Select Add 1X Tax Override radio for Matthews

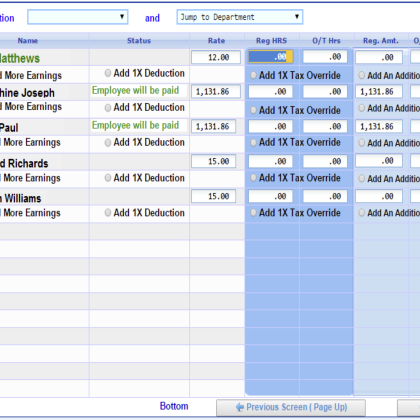[253, 75]
